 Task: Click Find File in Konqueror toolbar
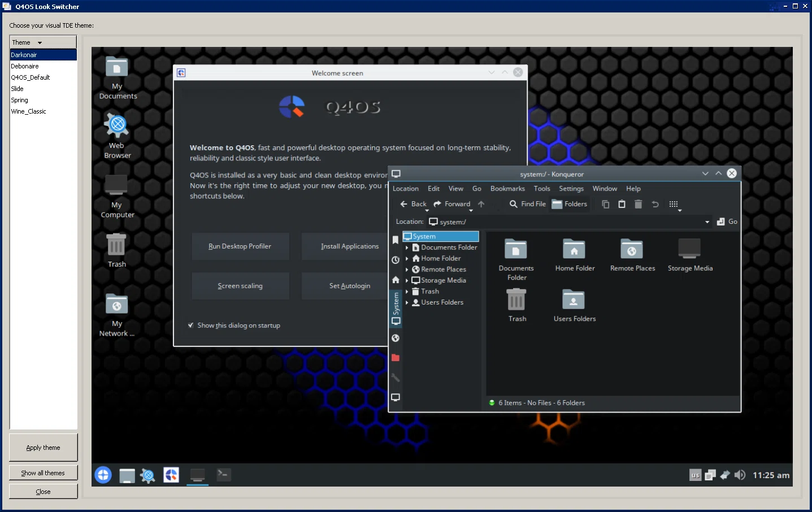pos(528,204)
